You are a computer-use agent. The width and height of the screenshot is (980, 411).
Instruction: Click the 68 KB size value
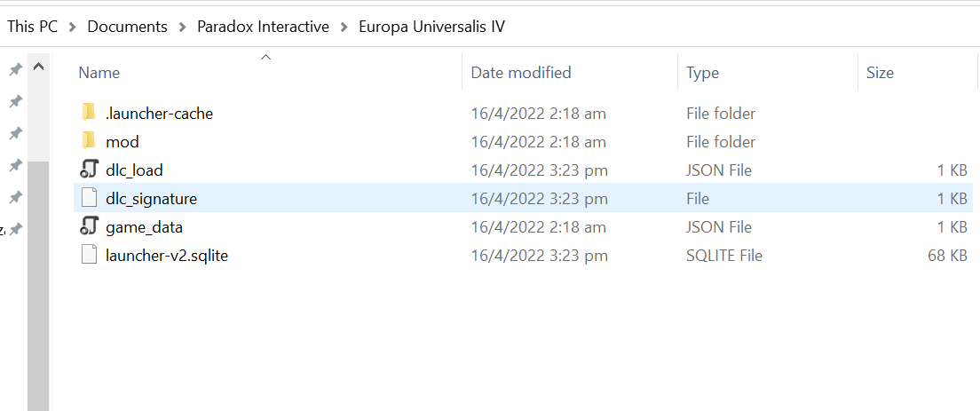pyautogui.click(x=947, y=256)
